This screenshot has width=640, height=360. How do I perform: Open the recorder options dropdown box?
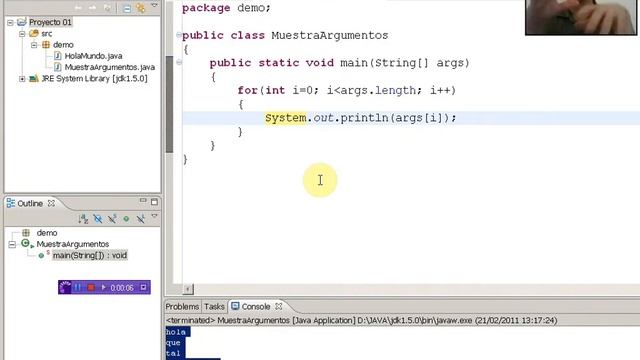pos(143,287)
